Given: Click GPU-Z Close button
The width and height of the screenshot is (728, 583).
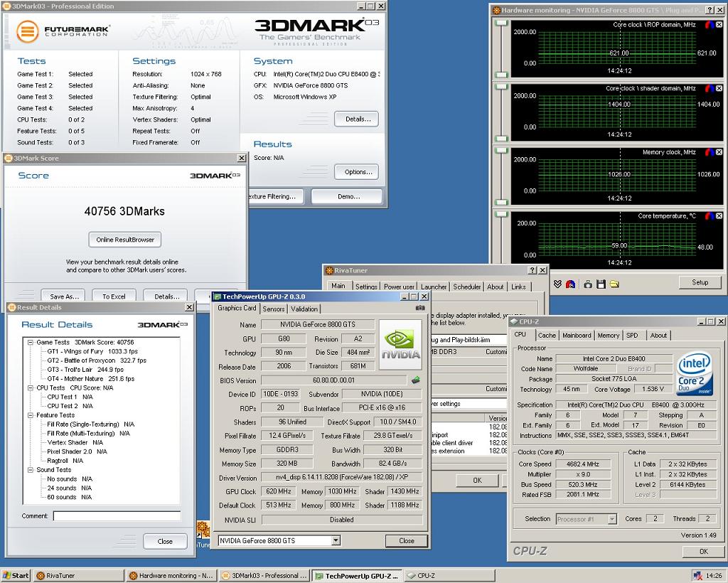Looking at the screenshot, I should pos(406,540).
